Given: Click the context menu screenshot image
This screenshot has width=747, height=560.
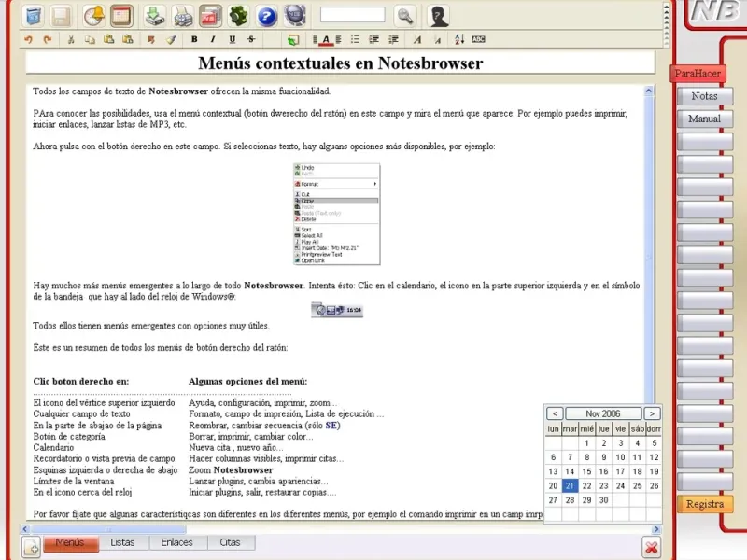Looking at the screenshot, I should click(337, 215).
